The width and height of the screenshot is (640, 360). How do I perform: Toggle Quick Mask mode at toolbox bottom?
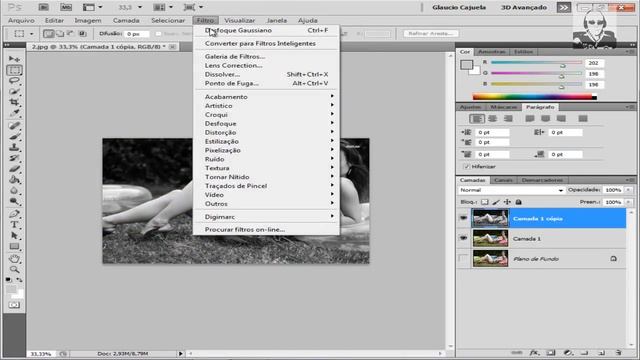pyautogui.click(x=14, y=305)
